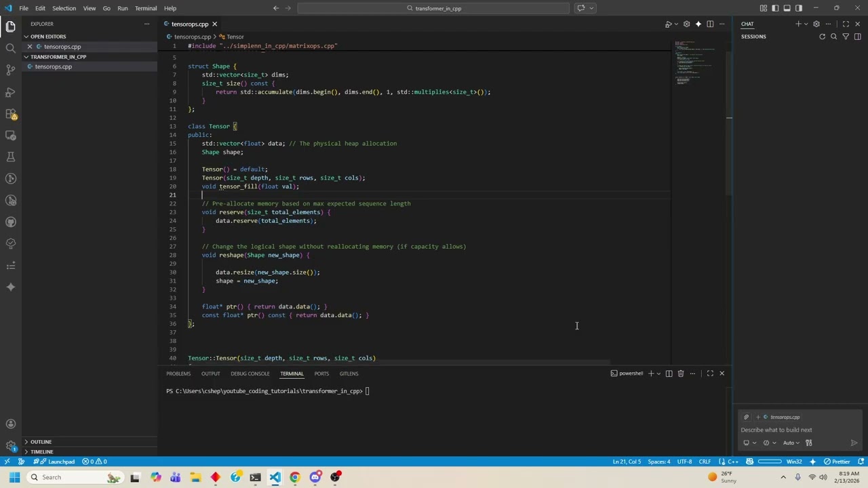The image size is (868, 488).
Task: Open the File menu
Action: tap(24, 8)
